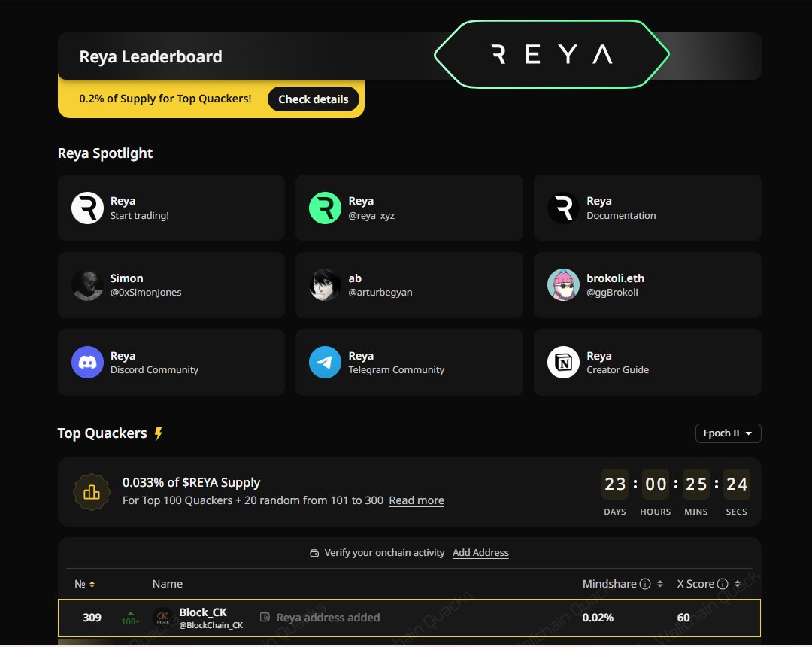
Task: Click the Name column header
Action: click(x=167, y=584)
